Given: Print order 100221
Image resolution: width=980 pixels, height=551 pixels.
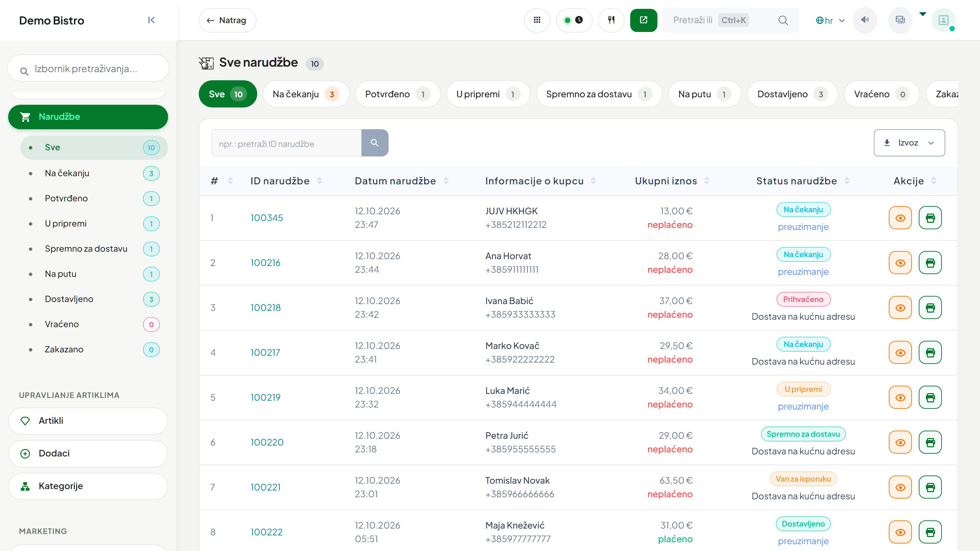Looking at the screenshot, I should coord(930,487).
